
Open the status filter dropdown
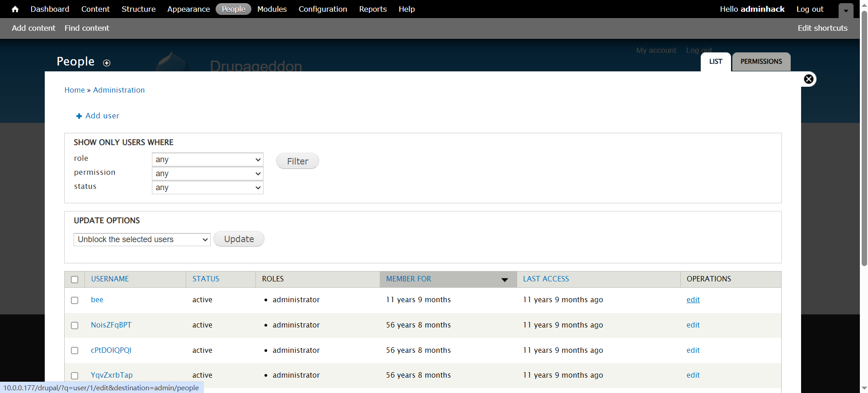pos(208,187)
